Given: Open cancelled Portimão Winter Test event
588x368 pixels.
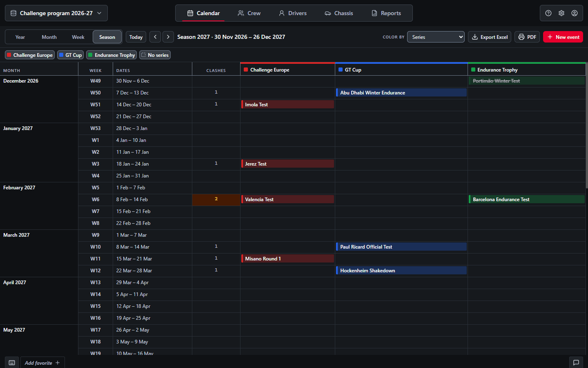Looking at the screenshot, I should (527, 81).
